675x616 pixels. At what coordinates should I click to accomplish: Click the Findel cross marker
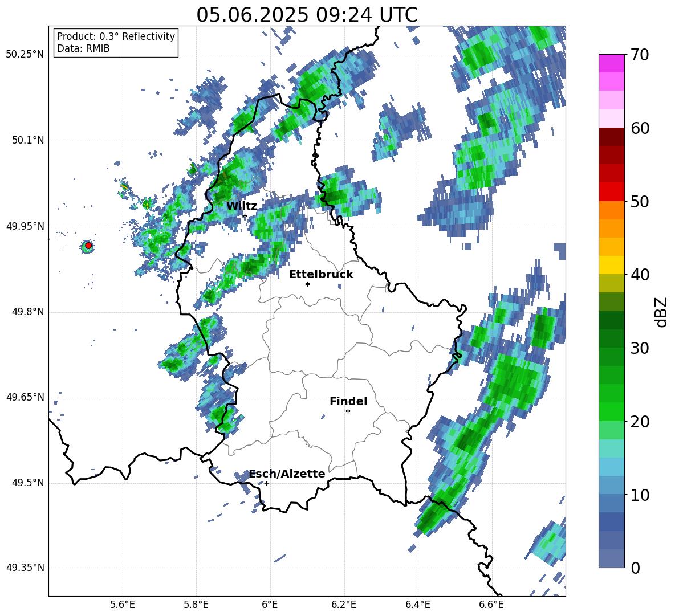pos(348,411)
